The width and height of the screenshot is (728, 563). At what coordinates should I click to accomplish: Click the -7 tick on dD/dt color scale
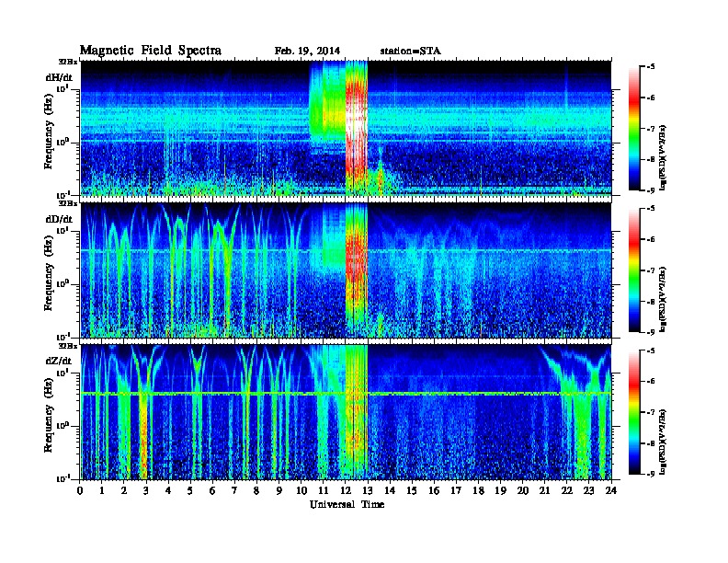click(x=651, y=270)
